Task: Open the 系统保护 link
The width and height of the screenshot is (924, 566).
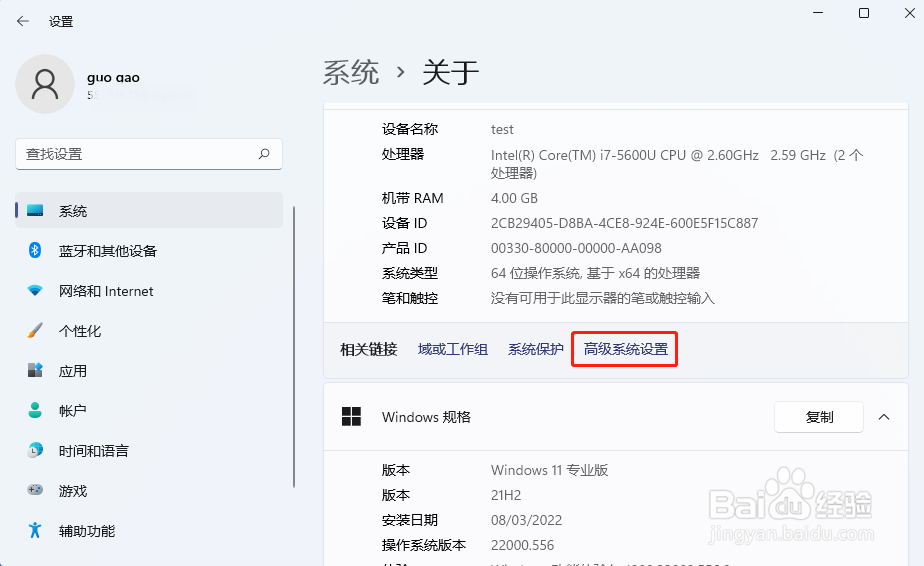Action: [536, 349]
